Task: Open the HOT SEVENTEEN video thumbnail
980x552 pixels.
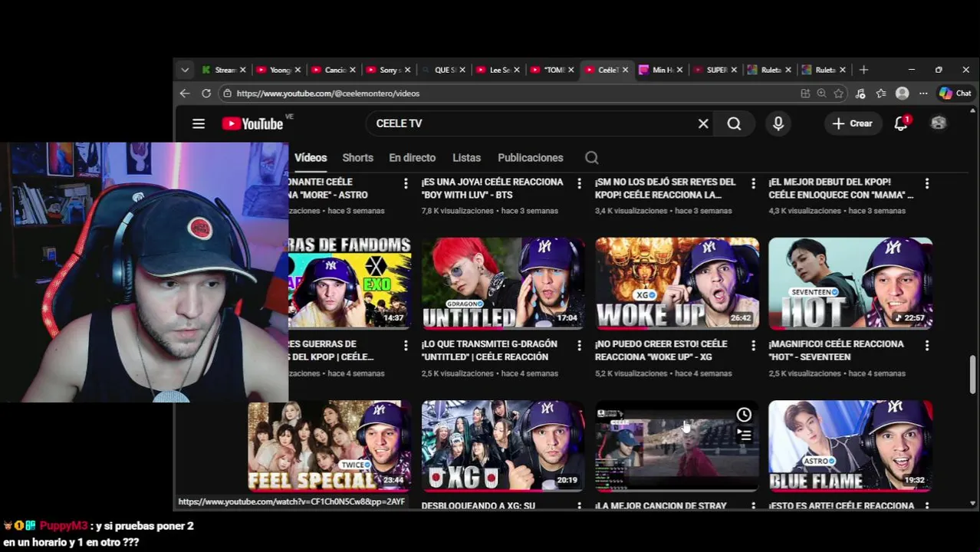Action: [x=851, y=284]
